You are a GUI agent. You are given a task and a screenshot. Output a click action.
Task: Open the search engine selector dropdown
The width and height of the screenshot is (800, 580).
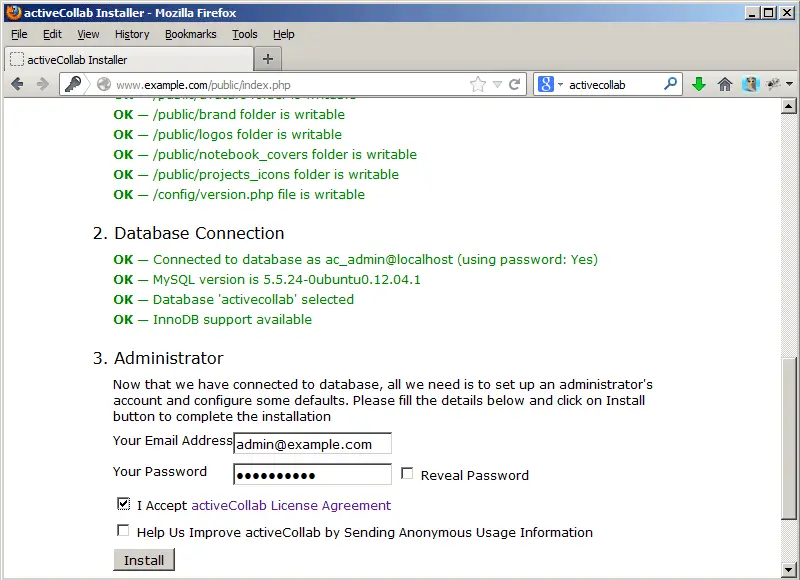click(560, 84)
